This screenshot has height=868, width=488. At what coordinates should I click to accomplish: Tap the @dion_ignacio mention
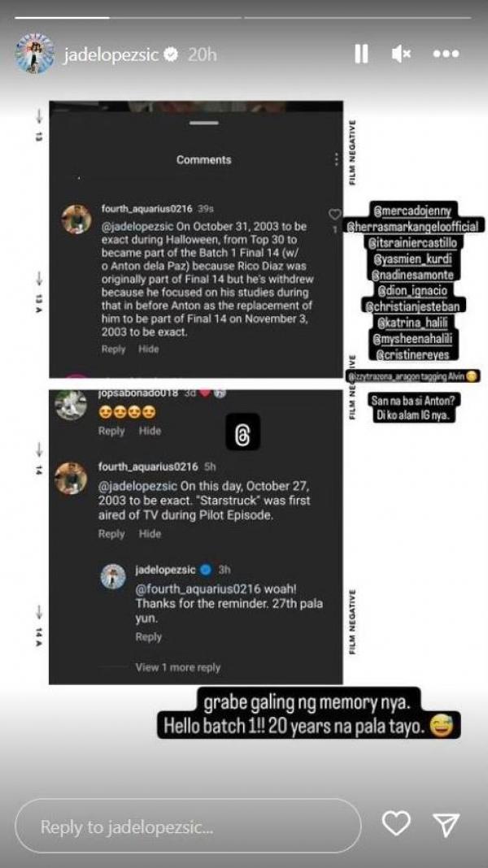pos(412,289)
